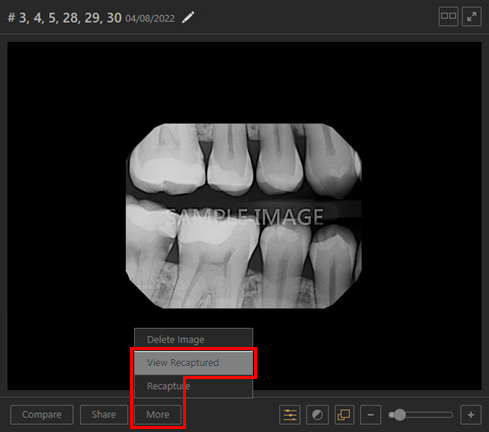Open the More dropdown button

pos(158,415)
